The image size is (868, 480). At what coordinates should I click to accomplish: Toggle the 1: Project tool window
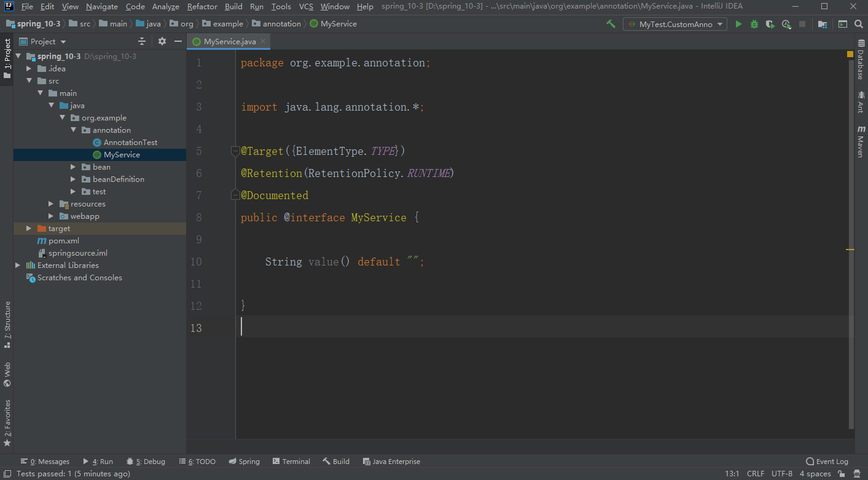7,58
